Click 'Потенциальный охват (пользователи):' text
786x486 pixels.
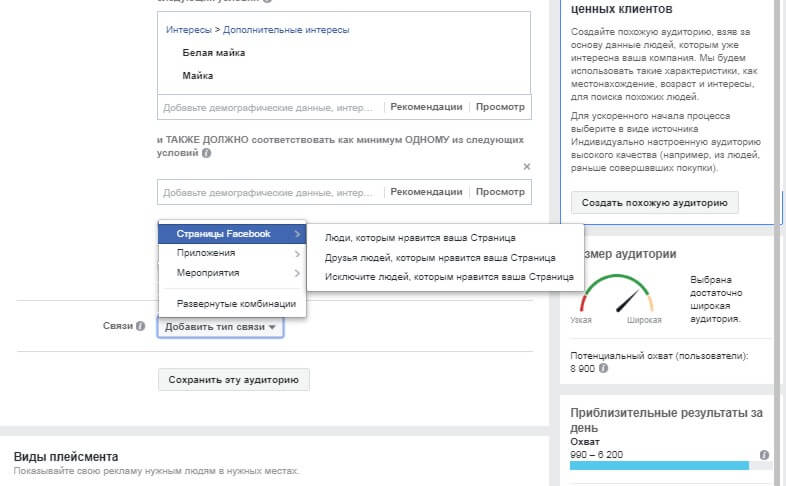coord(659,356)
